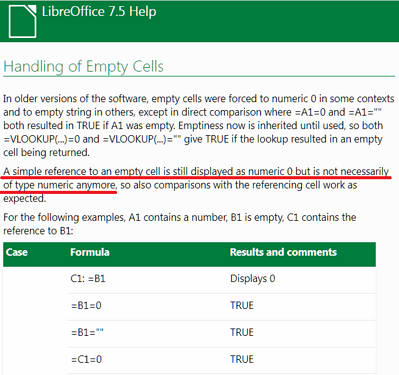
Task: Click the TRUE result for =C1=0
Action: pos(242,359)
